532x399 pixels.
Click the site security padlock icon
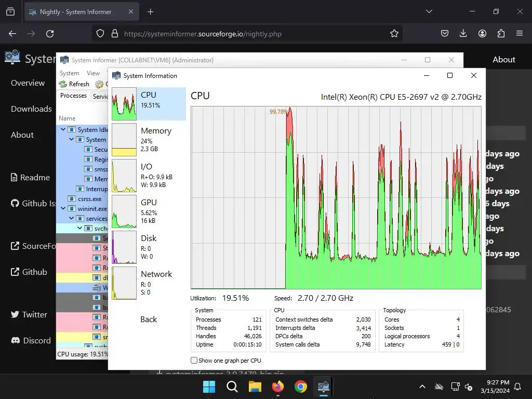[x=115, y=34]
